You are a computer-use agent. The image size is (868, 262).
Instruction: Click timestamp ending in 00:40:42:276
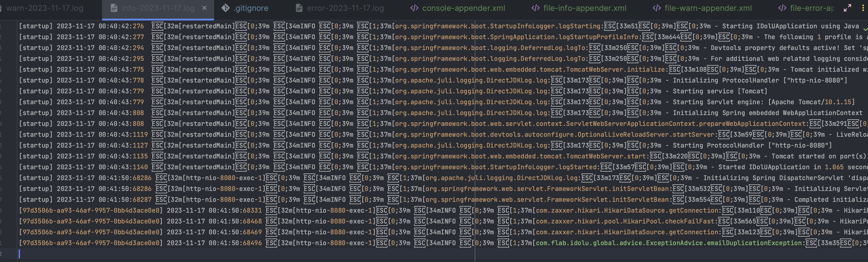pos(100,26)
